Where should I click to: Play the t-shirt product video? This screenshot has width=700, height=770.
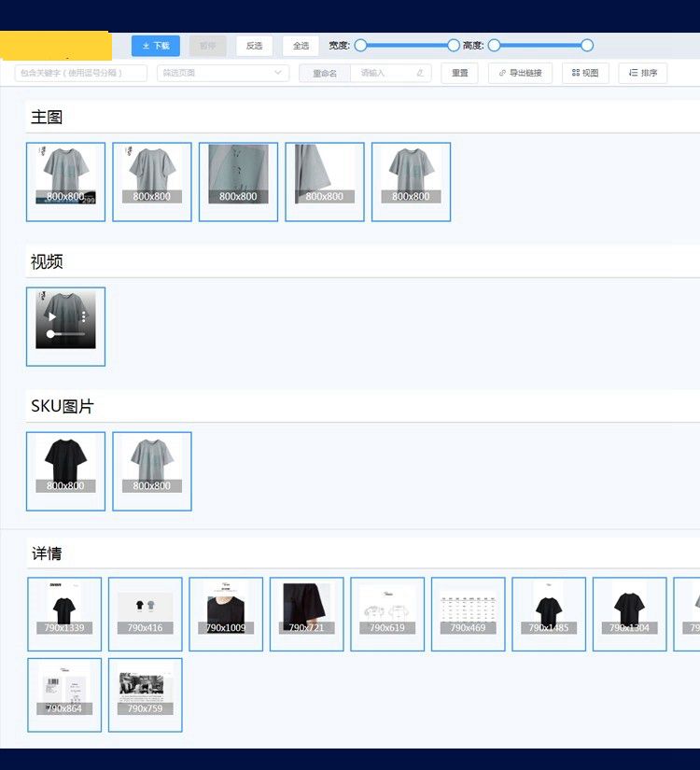(x=52, y=316)
